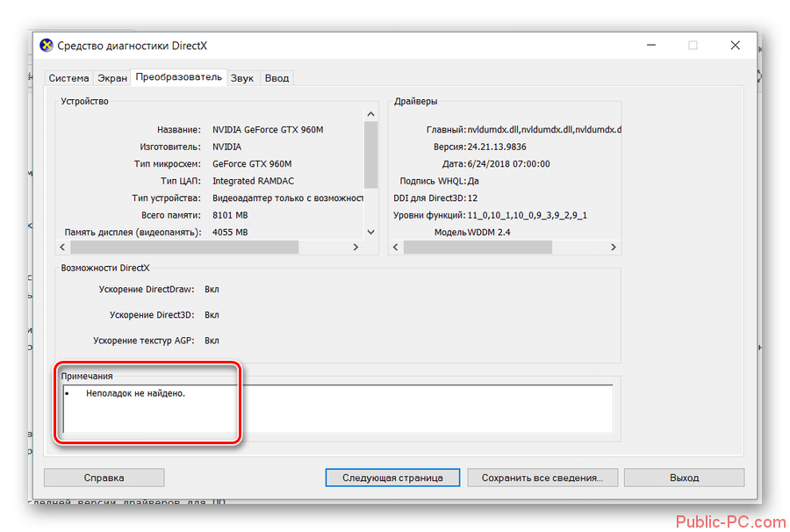Viewport: 790px width, 532px height.
Task: Click the Integrated RAMDAC value
Action: coord(253,181)
